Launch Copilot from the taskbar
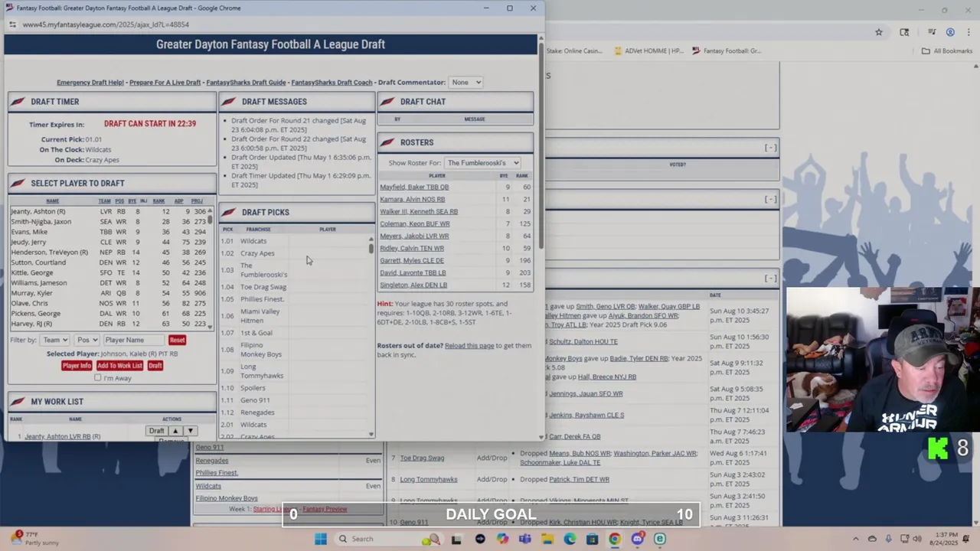The image size is (980, 551). (x=502, y=539)
